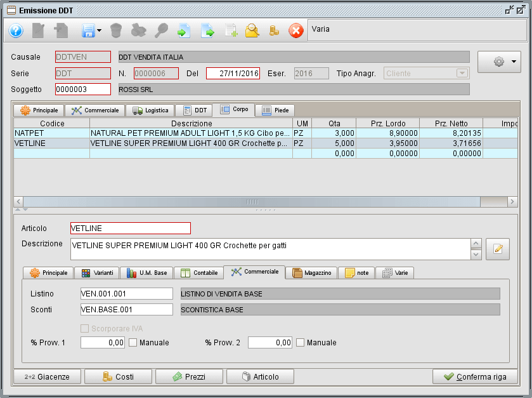Image resolution: width=532 pixels, height=398 pixels.
Task: Click the Costi button
Action: (118, 376)
